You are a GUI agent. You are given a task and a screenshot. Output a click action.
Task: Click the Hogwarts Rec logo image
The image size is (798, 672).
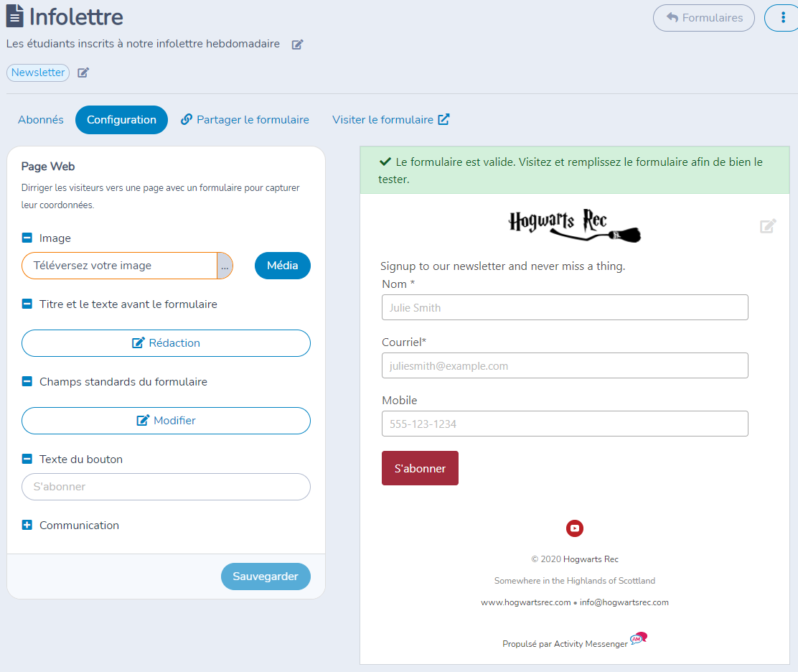(x=575, y=225)
